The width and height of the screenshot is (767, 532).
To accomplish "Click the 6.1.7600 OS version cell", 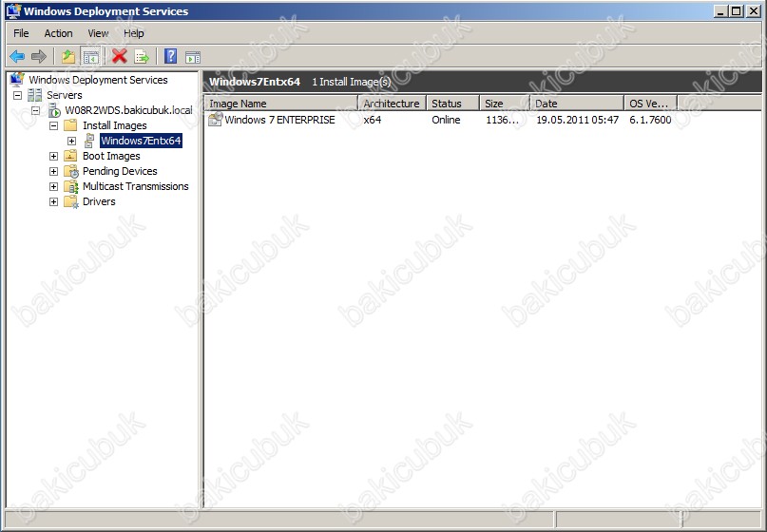I will click(650, 120).
